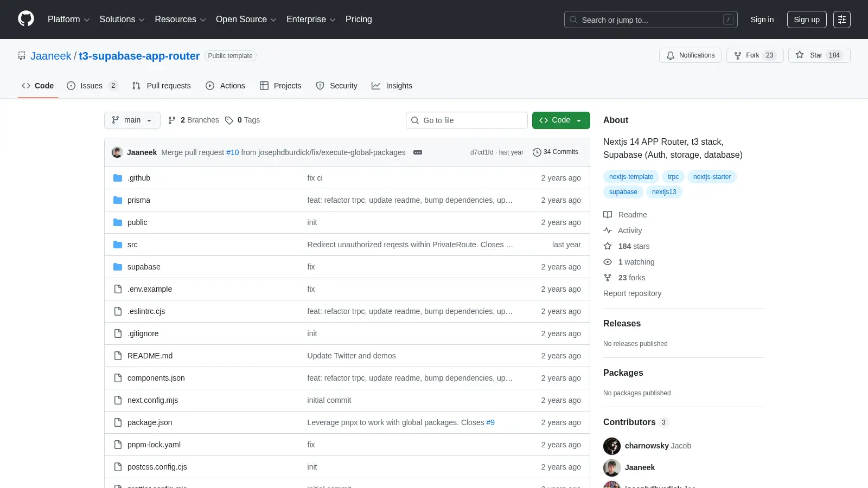Click the README.md file icon
The height and width of the screenshot is (488, 868).
pos(118,356)
